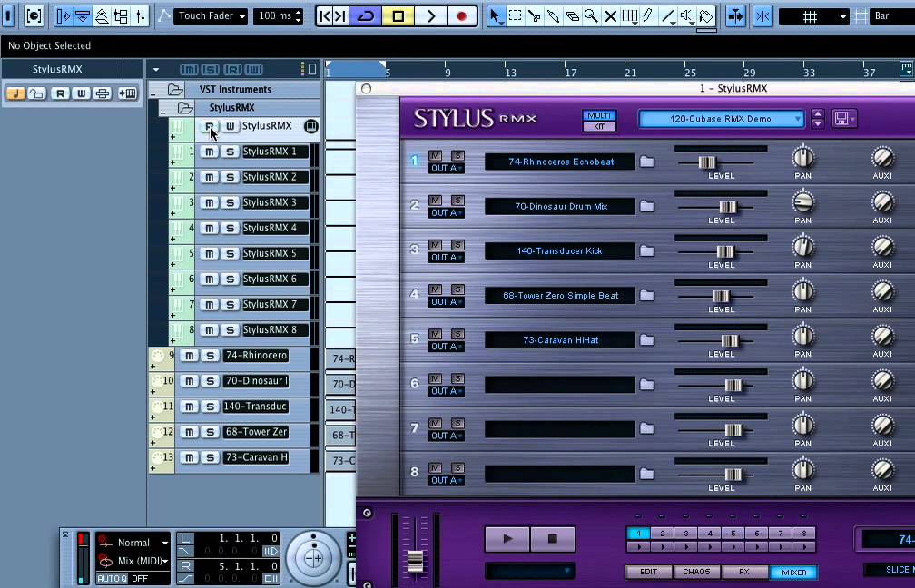Mute the 74-Rhinocero MIDI track
Viewport: 915px width, 588px height.
coord(189,356)
